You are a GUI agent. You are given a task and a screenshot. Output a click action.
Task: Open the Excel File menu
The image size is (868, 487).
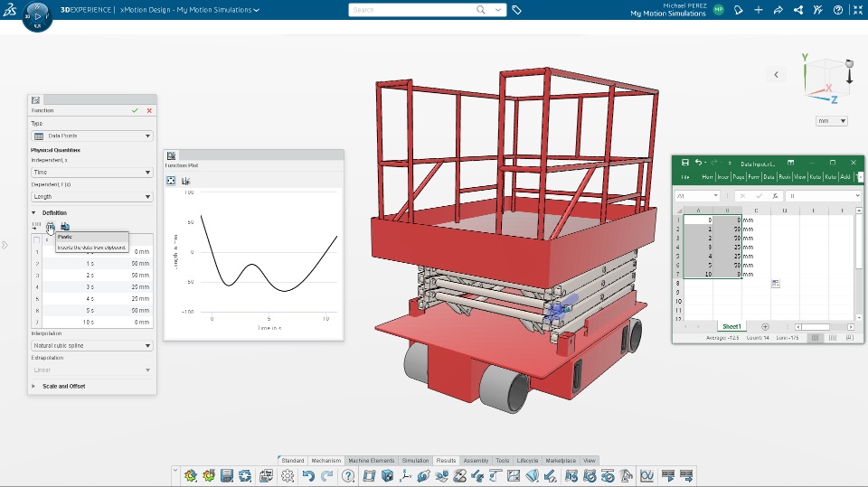click(x=685, y=177)
